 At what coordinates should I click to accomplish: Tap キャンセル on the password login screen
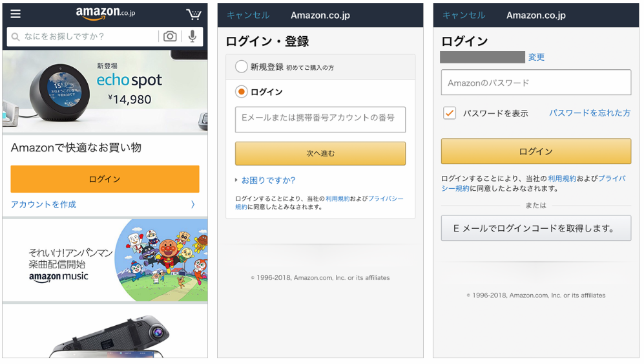point(464,16)
